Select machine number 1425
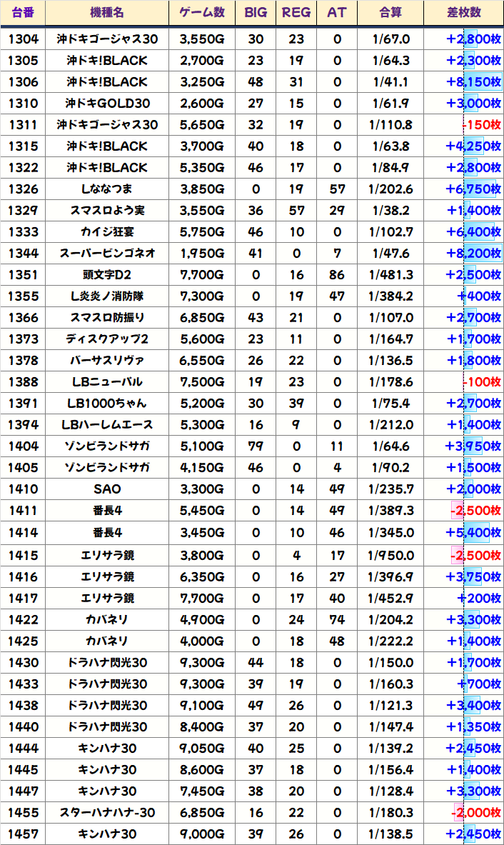The height and width of the screenshot is (845, 504). (x=23, y=641)
